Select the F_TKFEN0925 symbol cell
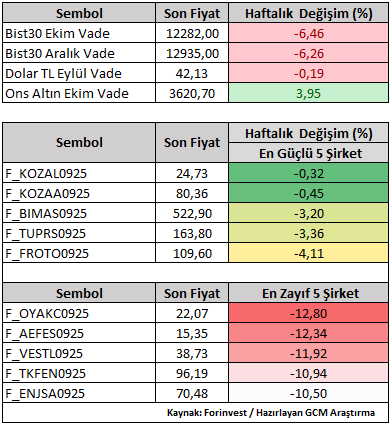The width and height of the screenshot is (392, 426). click(79, 373)
